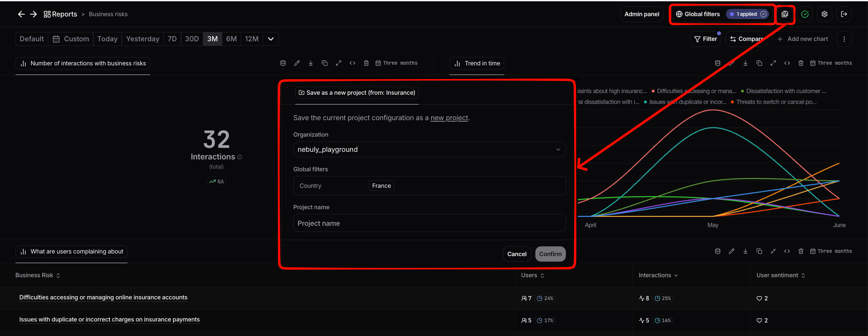
Task: Open the Admin panel
Action: [641, 14]
